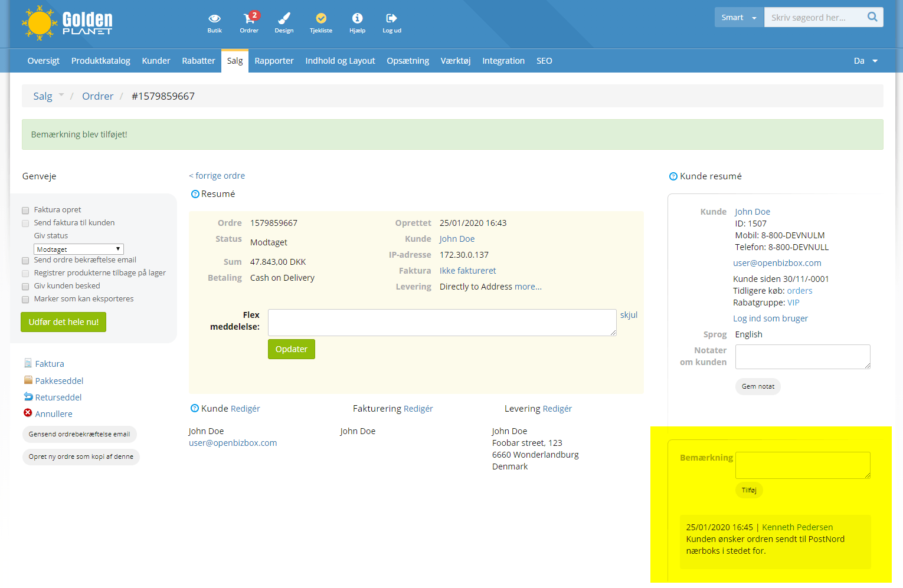Click the Kunde resumé help icon
Screen dimensions: 903x588
(673, 176)
